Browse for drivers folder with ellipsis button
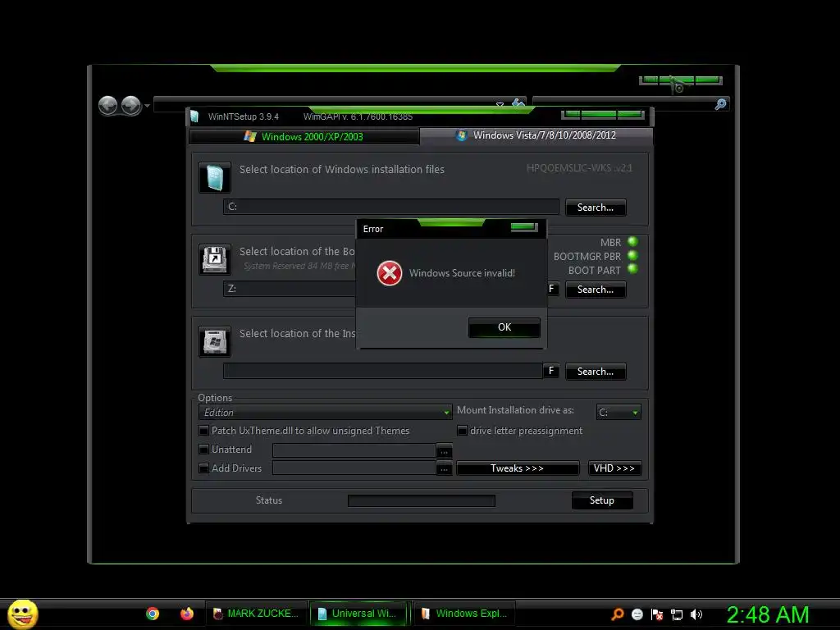840x630 pixels. click(444, 468)
